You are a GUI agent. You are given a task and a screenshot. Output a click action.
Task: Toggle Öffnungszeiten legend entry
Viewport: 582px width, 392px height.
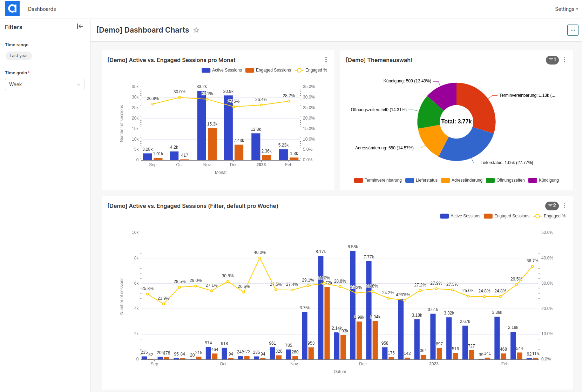506,180
